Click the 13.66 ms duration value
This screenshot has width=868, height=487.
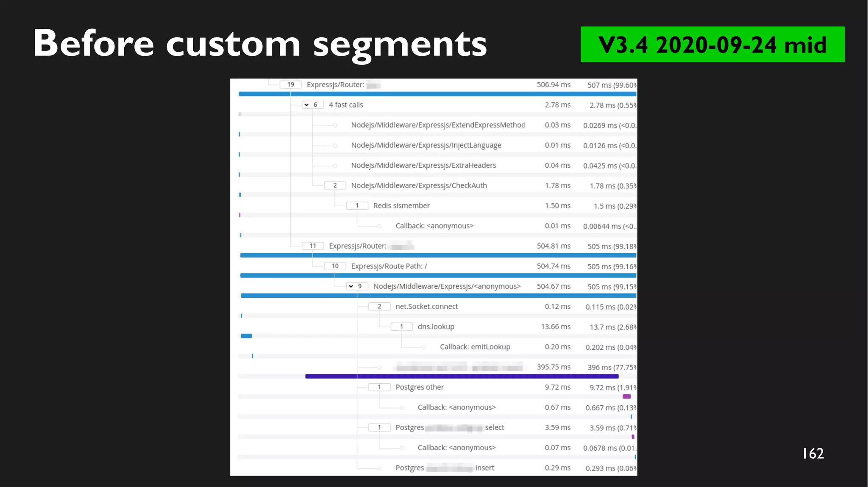click(x=556, y=327)
